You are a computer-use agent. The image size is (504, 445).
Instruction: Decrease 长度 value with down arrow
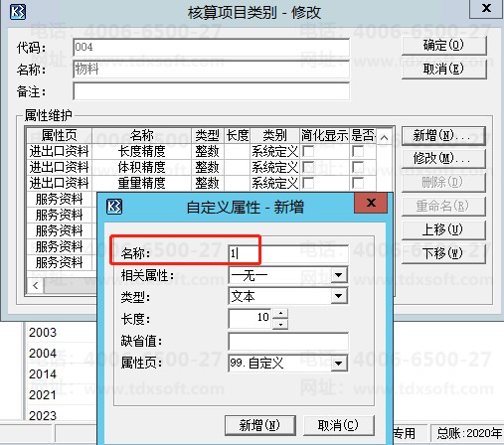click(280, 324)
